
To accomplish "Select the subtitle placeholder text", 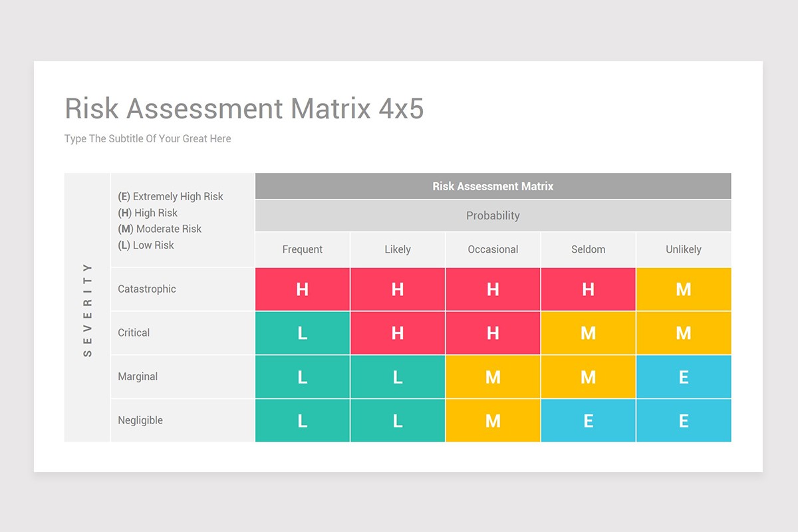I will coord(147,138).
